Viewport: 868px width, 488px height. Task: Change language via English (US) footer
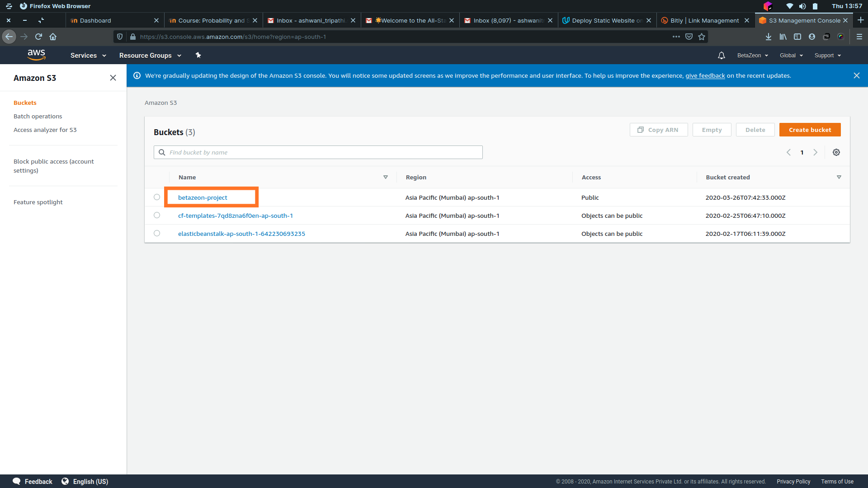coord(85,481)
